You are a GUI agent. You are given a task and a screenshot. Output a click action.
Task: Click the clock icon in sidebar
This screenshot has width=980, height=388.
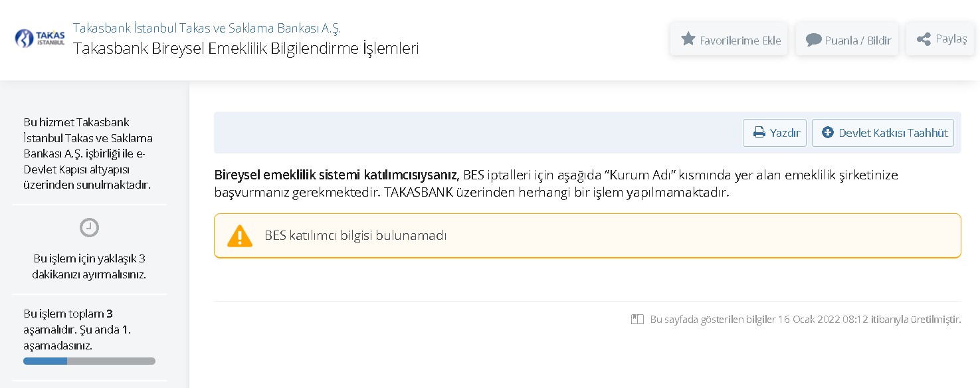89,228
